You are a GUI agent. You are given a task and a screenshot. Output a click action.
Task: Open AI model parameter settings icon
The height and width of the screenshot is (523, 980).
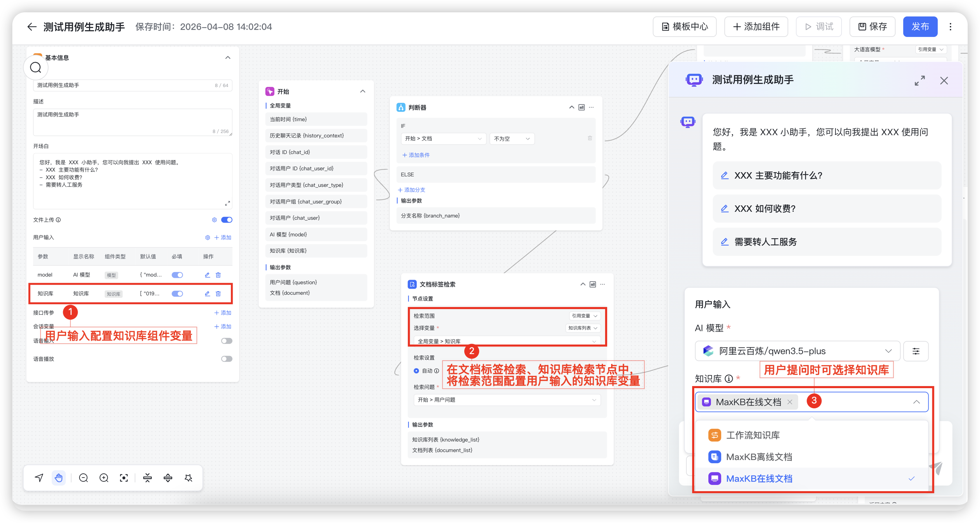coord(916,351)
